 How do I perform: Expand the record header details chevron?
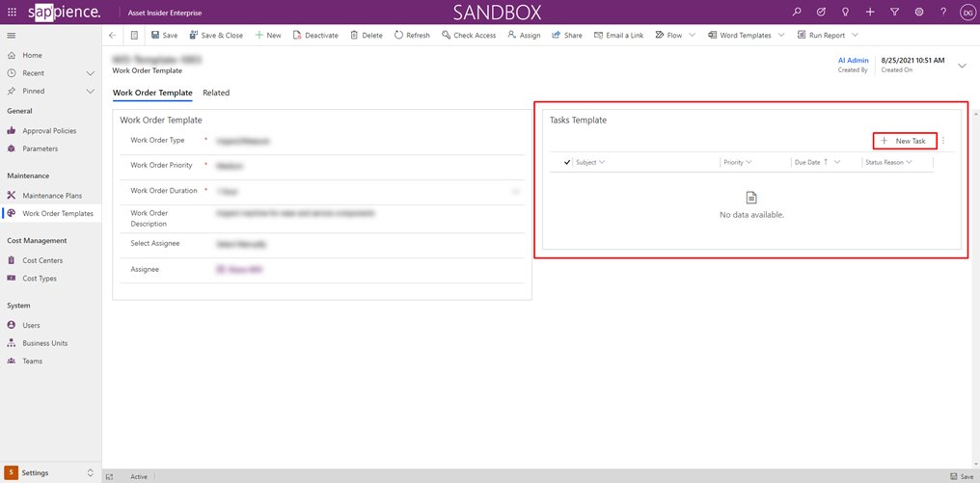coord(962,66)
